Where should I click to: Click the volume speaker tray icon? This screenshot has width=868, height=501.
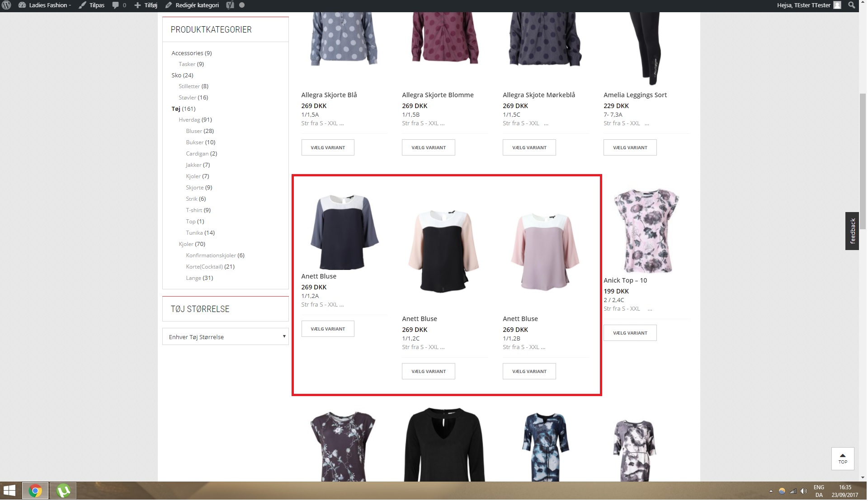point(803,491)
